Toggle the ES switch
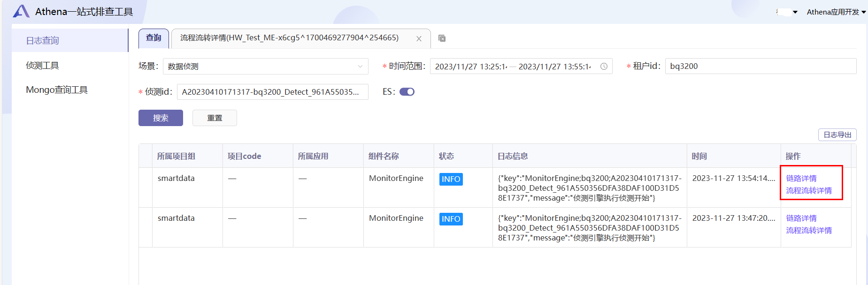 (407, 92)
